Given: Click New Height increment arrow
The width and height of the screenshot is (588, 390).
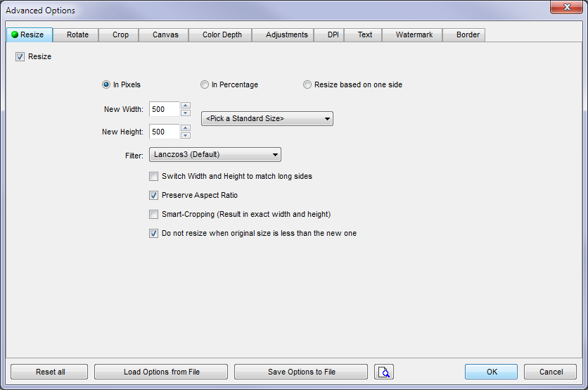Looking at the screenshot, I should 186,128.
